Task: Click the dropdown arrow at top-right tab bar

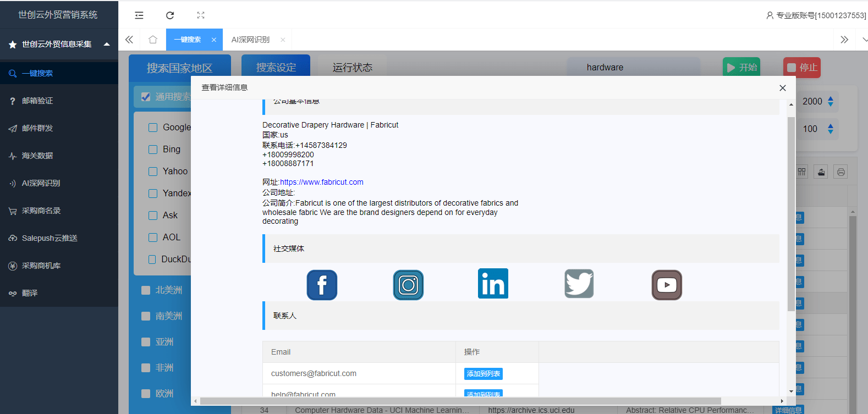Action: coord(864,40)
